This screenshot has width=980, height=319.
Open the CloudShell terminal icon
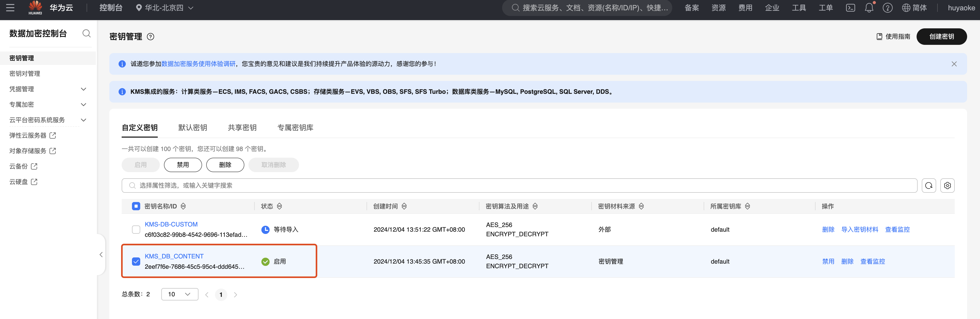(x=850, y=8)
